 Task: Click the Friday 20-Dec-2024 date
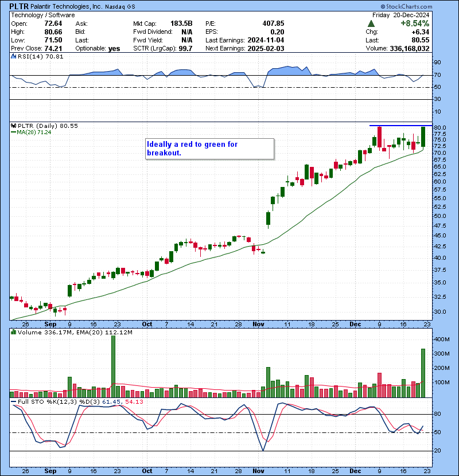coord(400,15)
